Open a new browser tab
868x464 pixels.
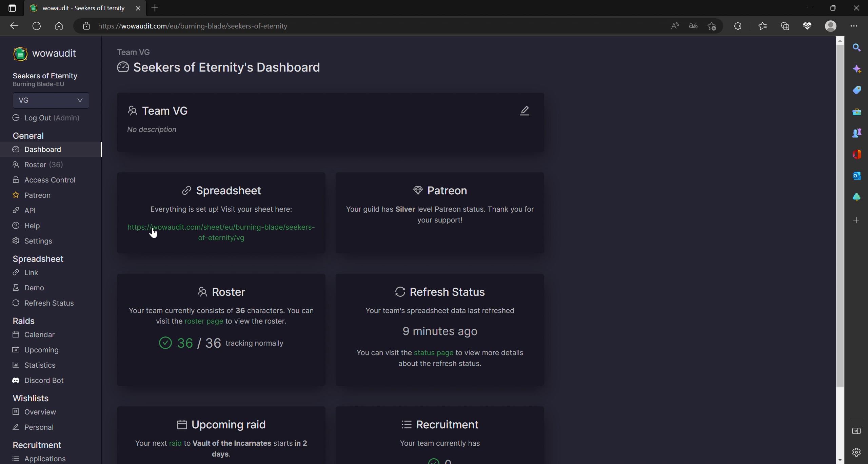coord(155,8)
